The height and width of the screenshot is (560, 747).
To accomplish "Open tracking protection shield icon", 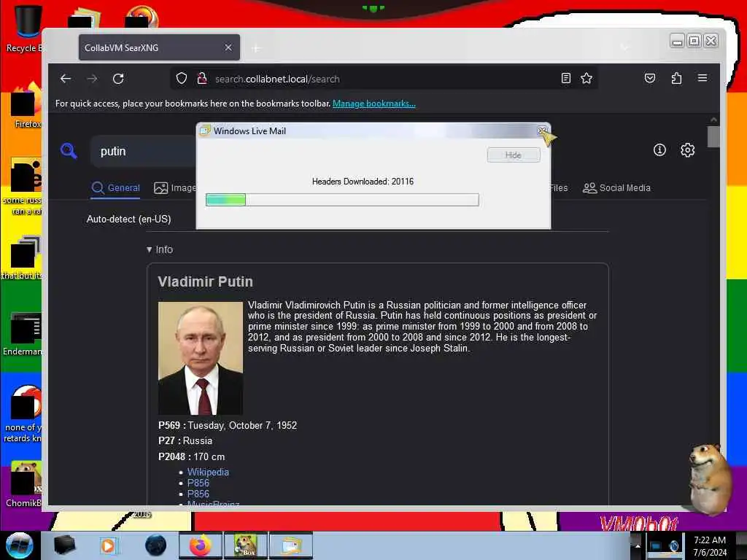I will (x=182, y=78).
